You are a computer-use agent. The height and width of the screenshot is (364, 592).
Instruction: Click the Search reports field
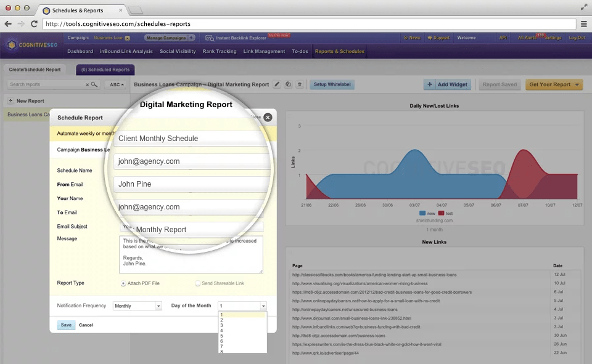pos(46,84)
